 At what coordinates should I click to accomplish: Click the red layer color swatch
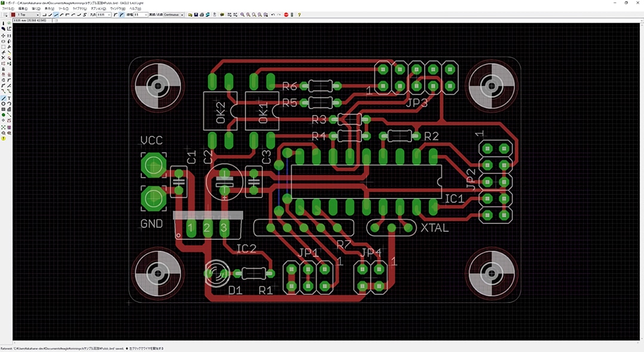pos(13,14)
